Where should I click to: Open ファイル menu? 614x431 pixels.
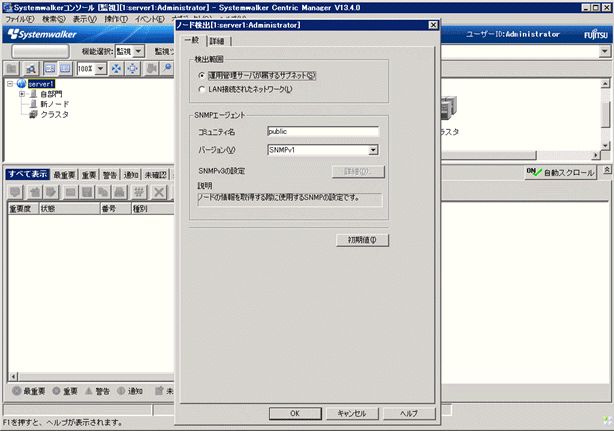point(20,19)
